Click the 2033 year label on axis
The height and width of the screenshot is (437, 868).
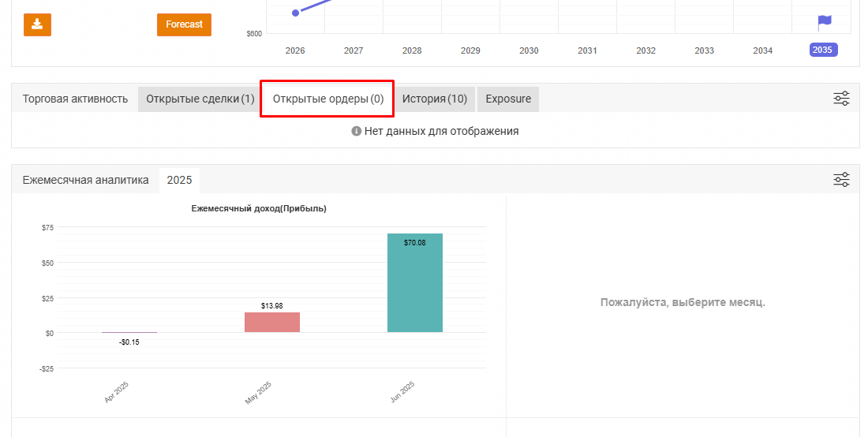(x=704, y=50)
